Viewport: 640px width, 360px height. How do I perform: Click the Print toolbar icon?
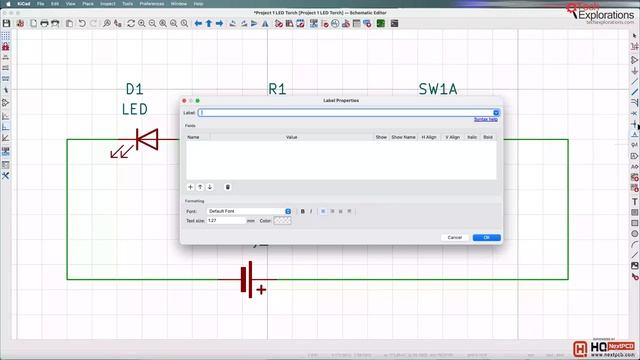44,24
